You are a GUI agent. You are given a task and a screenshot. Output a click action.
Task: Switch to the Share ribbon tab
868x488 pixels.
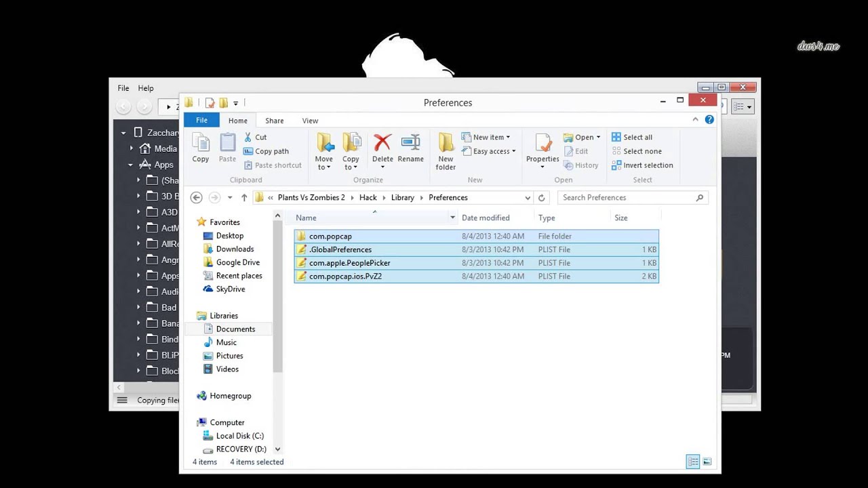pos(275,121)
